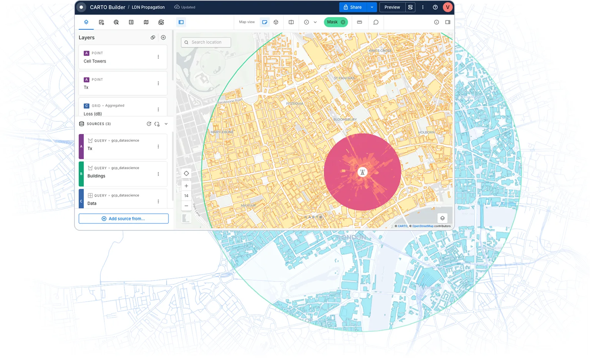Image resolution: width=599 pixels, height=364 pixels.
Task: Toggle the right side panel icon
Action: click(448, 22)
